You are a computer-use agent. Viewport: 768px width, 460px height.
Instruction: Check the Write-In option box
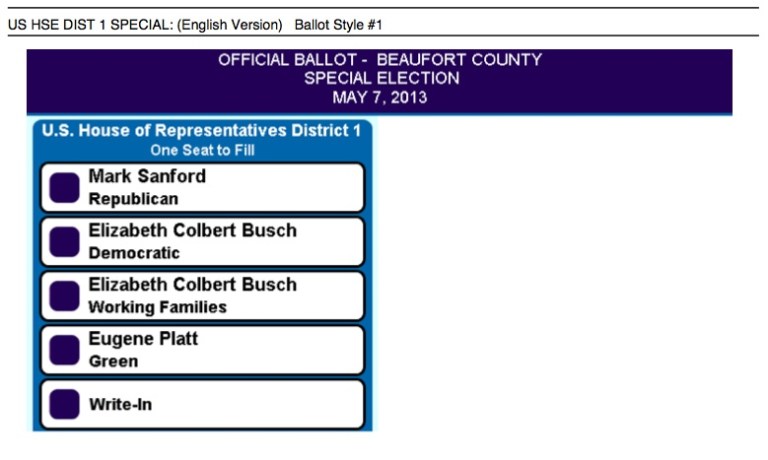pos(64,404)
